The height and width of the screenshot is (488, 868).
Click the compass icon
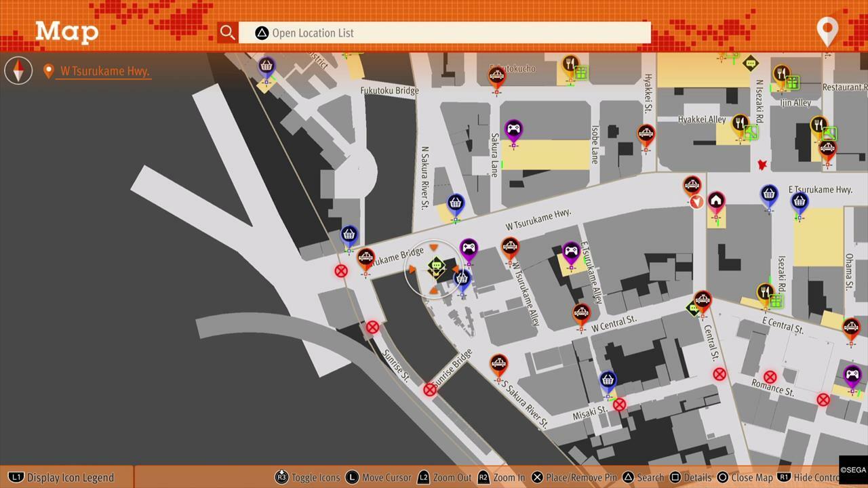18,70
